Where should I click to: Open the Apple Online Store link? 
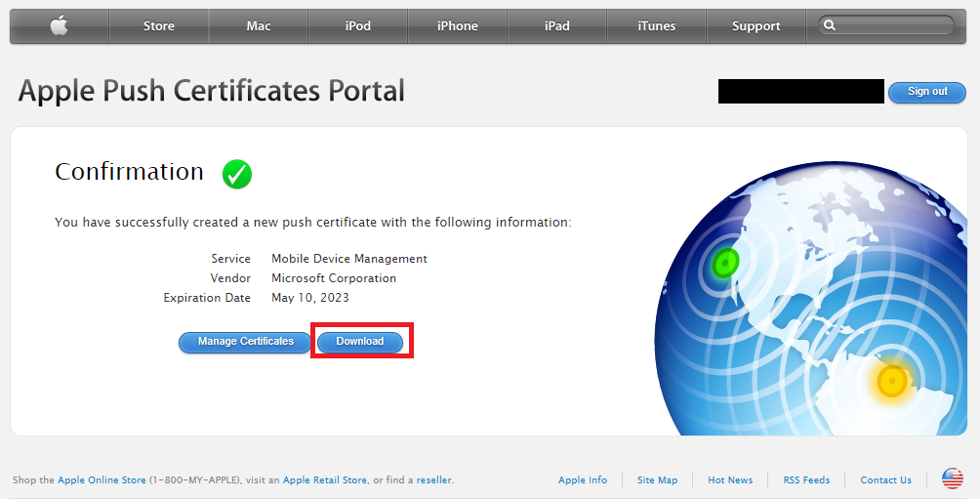click(x=102, y=480)
